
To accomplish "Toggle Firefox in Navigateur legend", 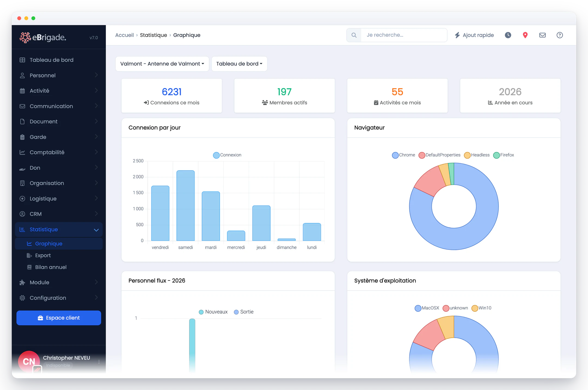I will tap(504, 155).
